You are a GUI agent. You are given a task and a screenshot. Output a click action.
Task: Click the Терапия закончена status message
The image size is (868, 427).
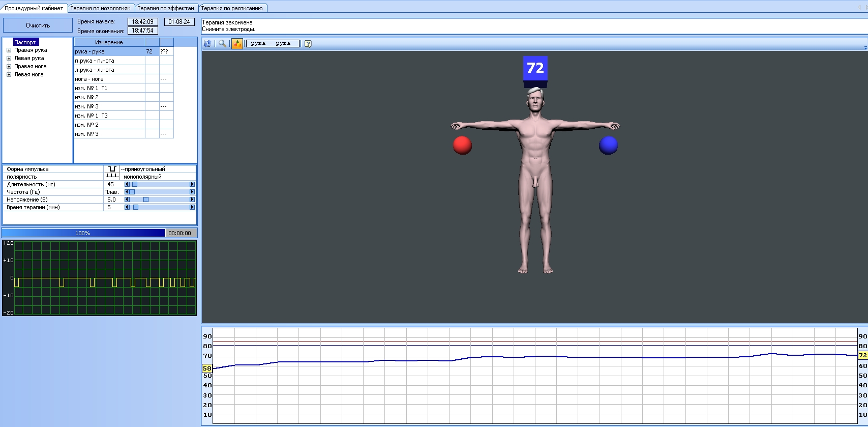coord(228,22)
